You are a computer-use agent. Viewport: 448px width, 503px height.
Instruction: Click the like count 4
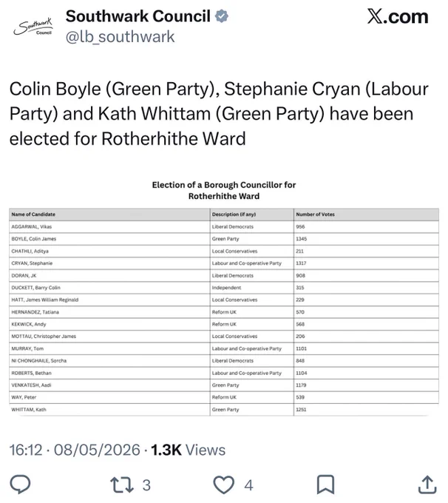point(248,485)
